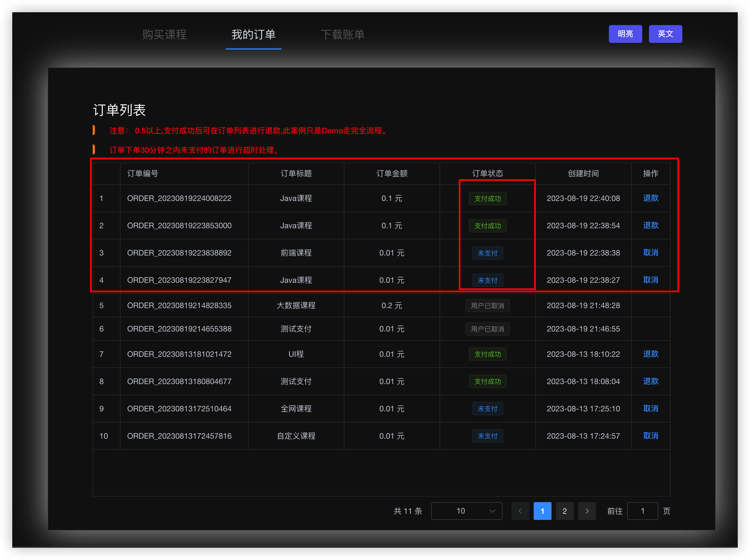The height and width of the screenshot is (560, 750).
Task: Focus the 前往 page number input field
Action: coord(642,511)
